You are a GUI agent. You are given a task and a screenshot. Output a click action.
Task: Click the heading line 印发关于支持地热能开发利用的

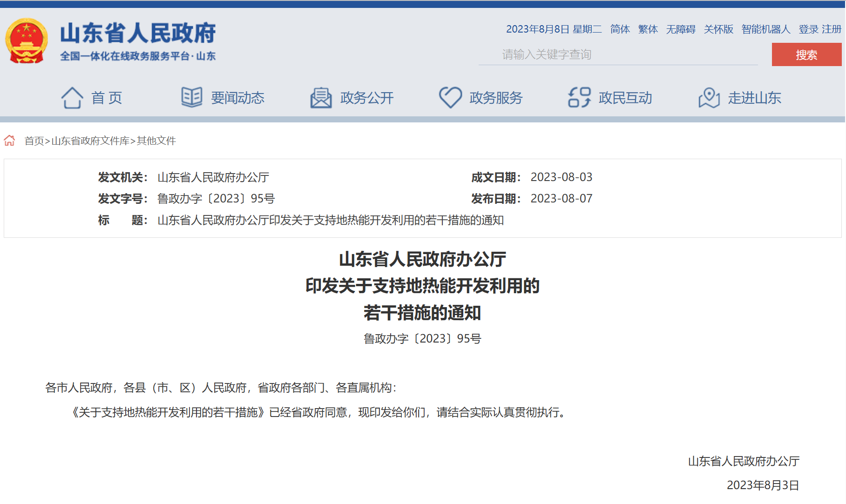point(422,286)
